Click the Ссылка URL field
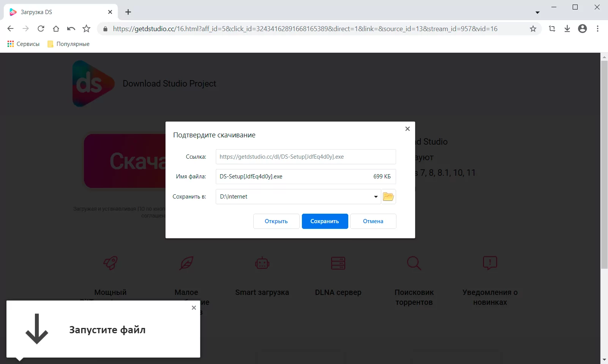This screenshot has width=608, height=364. pyautogui.click(x=306, y=157)
